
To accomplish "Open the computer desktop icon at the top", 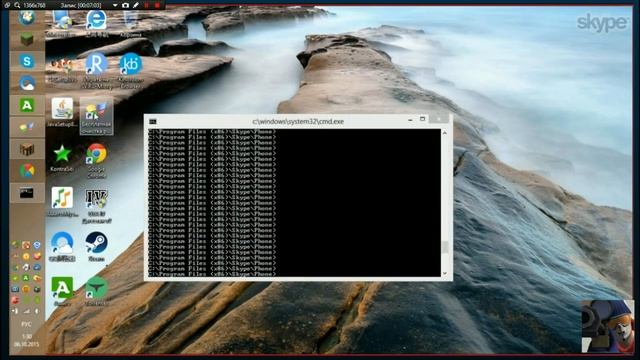I will click(x=62, y=21).
